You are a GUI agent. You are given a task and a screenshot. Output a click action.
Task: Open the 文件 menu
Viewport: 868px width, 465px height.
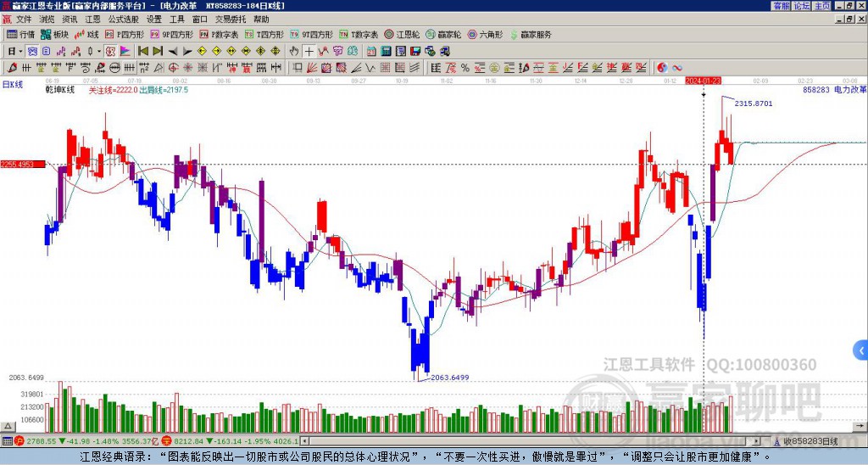tap(24, 20)
